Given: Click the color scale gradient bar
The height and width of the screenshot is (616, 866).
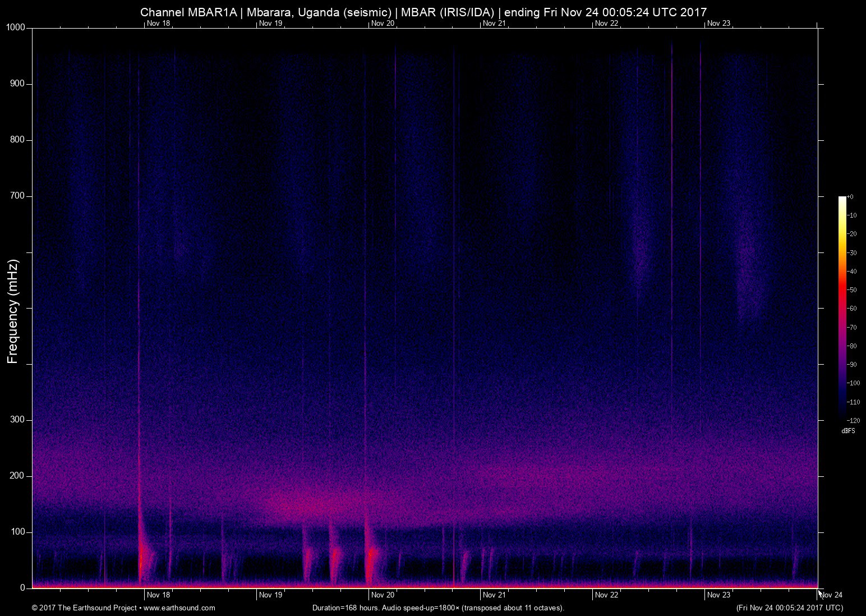Looking at the screenshot, I should tap(842, 307).
